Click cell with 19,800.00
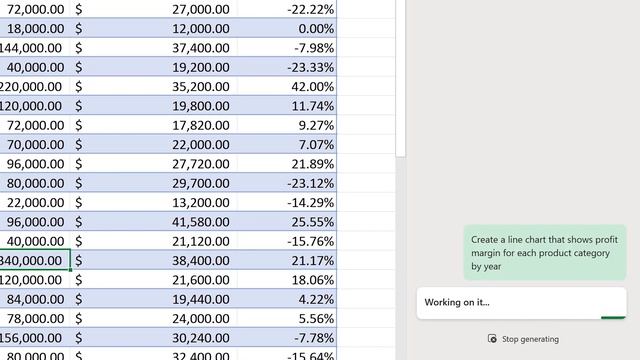Screen dimensions: 640x360 tap(154, 106)
